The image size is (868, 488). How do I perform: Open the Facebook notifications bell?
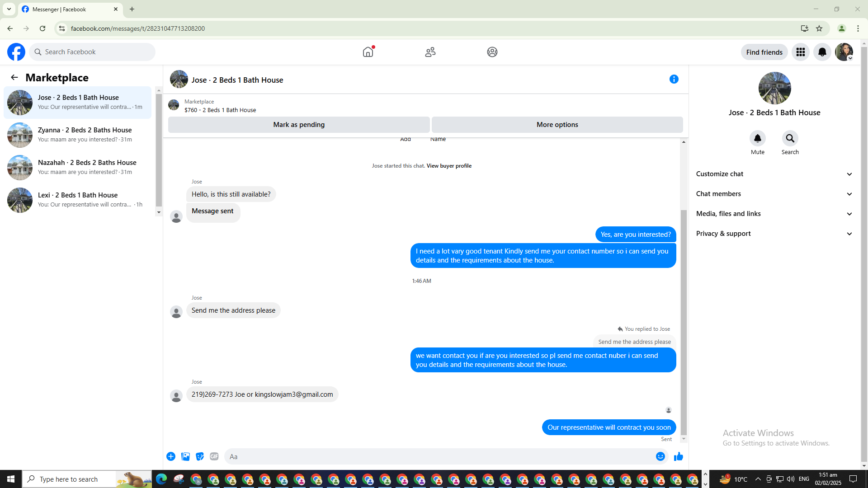(822, 52)
